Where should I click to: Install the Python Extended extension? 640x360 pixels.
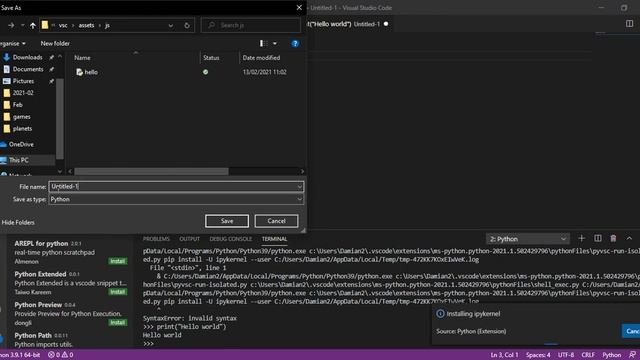pyautogui.click(x=118, y=292)
